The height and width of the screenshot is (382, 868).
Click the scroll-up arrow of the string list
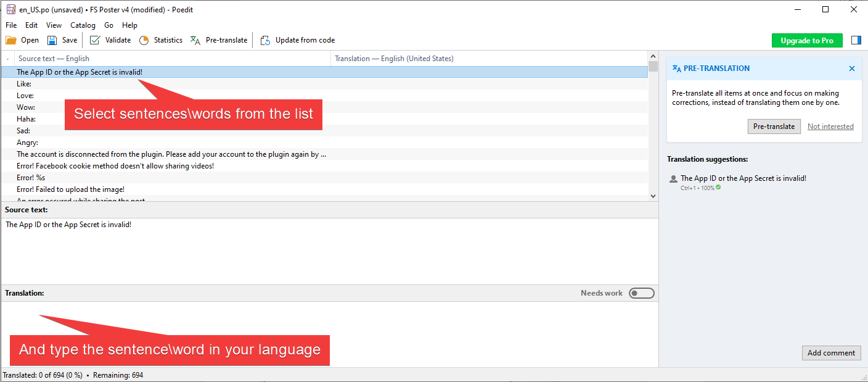pyautogui.click(x=653, y=56)
